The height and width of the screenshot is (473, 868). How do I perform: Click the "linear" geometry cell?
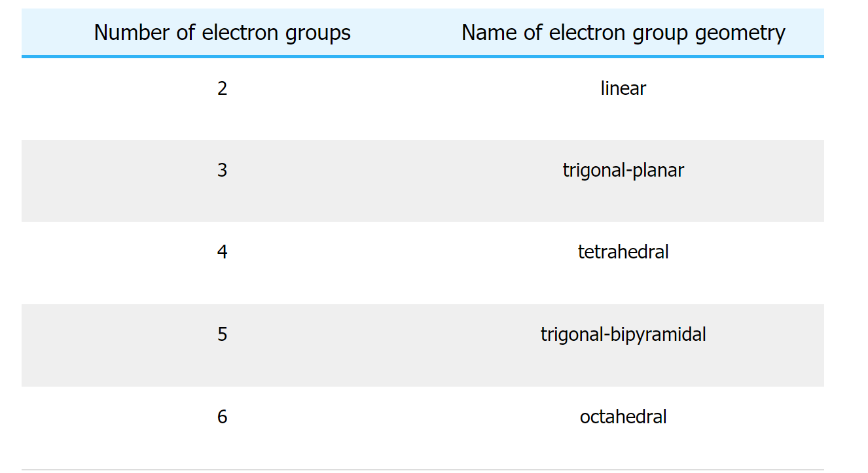tap(623, 88)
